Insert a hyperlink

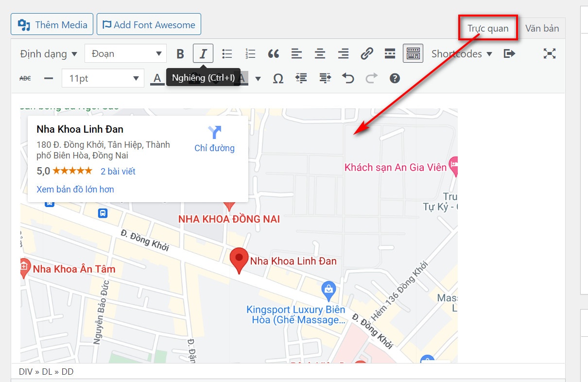pos(367,53)
